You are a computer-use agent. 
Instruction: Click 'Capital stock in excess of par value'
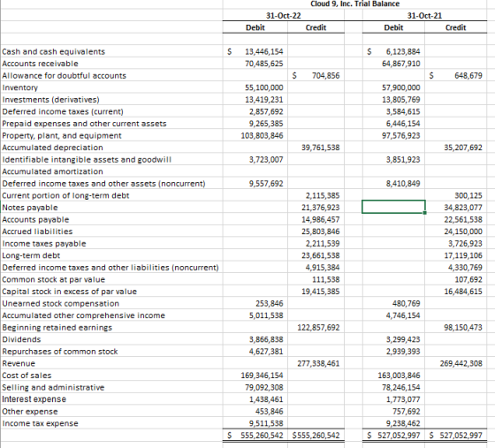(x=70, y=292)
